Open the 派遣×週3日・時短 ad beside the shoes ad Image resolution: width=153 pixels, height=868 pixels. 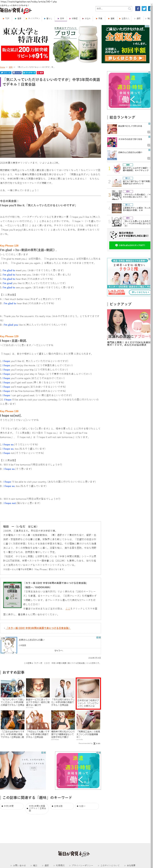(x=78, y=771)
